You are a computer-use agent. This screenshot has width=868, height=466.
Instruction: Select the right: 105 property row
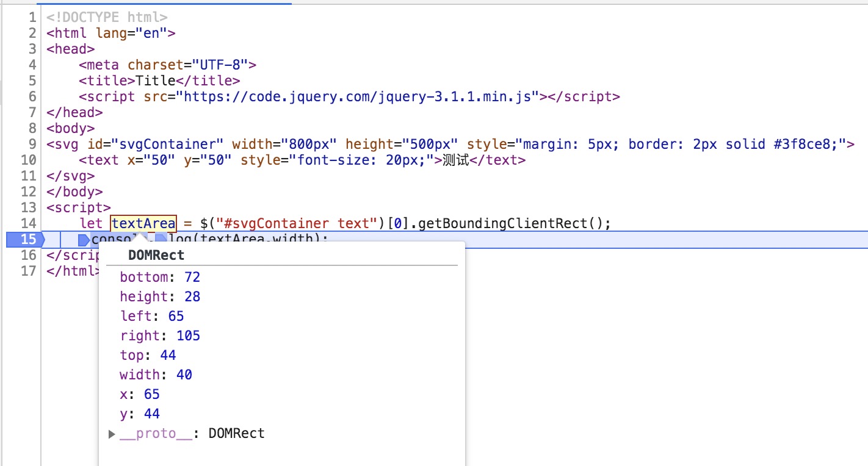160,335
